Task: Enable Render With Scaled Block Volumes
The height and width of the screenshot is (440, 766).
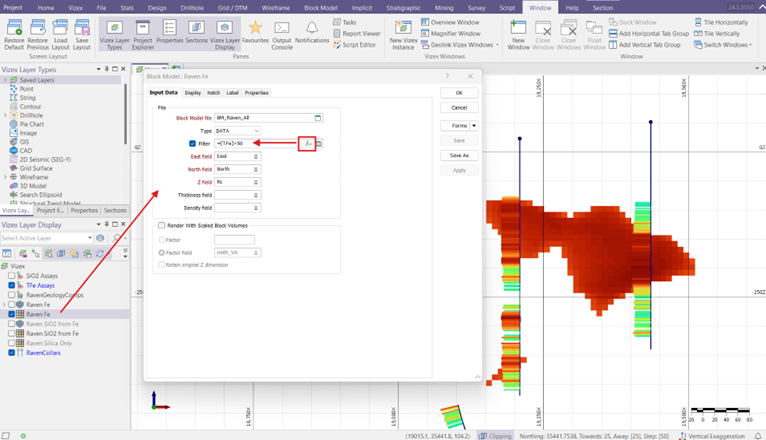Action: [161, 225]
